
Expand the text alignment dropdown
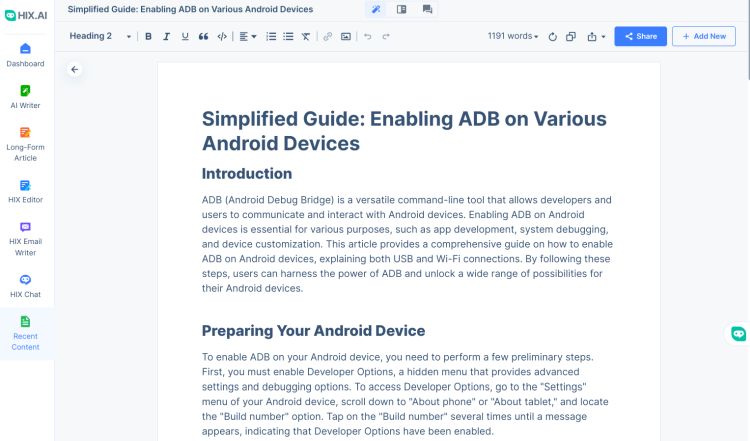(x=248, y=36)
